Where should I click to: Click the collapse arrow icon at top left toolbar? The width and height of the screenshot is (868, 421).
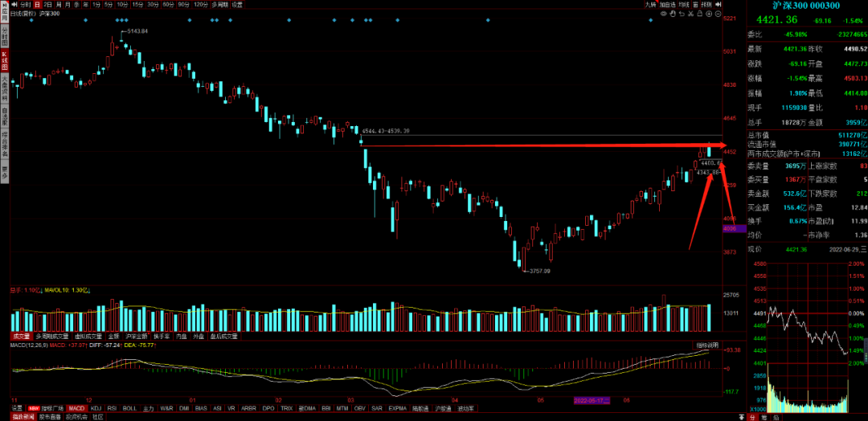point(14,4)
